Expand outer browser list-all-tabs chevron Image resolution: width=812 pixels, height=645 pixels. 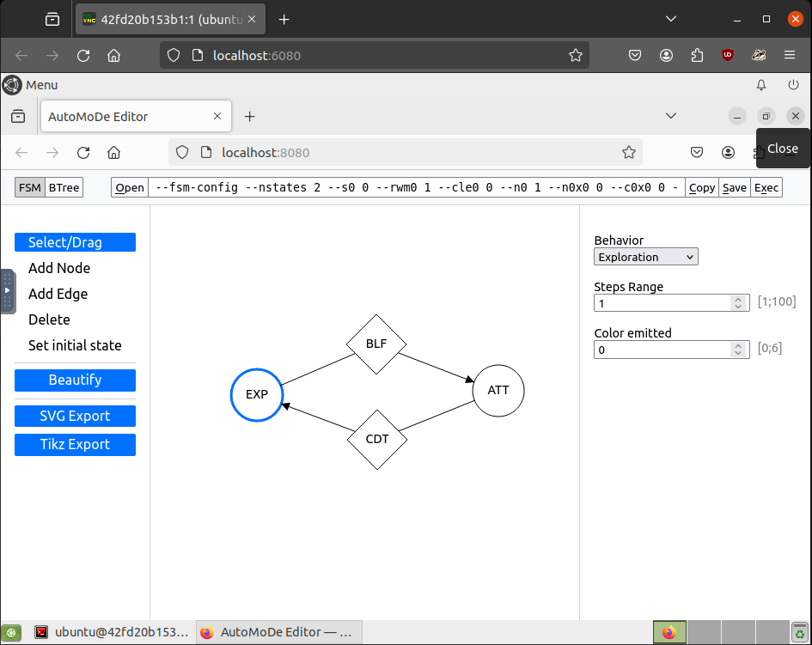click(670, 19)
